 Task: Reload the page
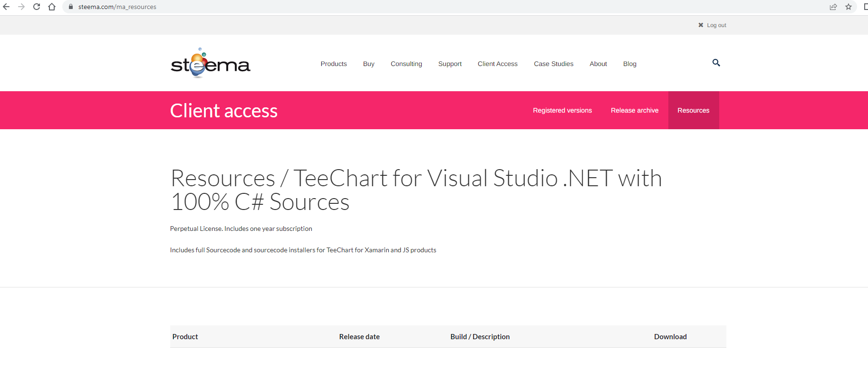coord(37,7)
